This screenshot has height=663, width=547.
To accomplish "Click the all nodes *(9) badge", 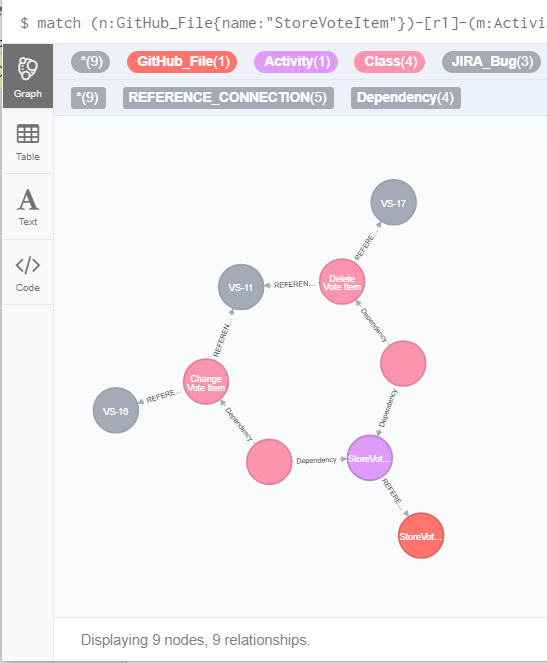I will pos(90,62).
